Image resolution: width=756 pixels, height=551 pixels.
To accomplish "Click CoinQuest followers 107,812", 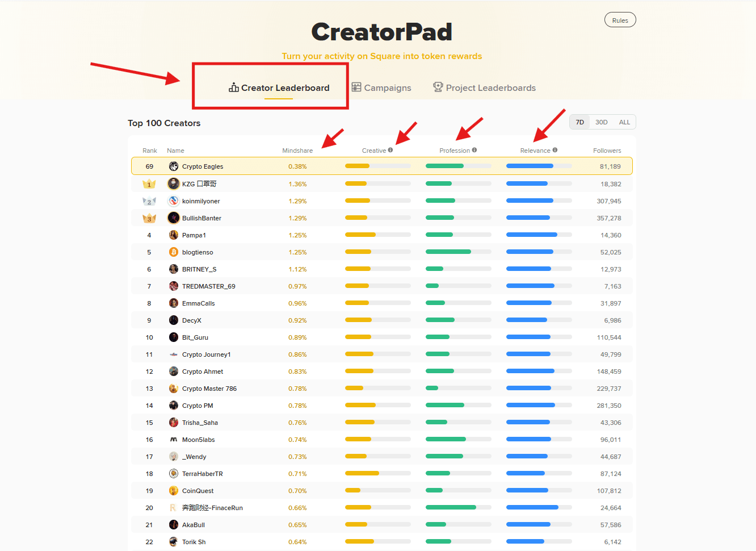I will tap(609, 491).
